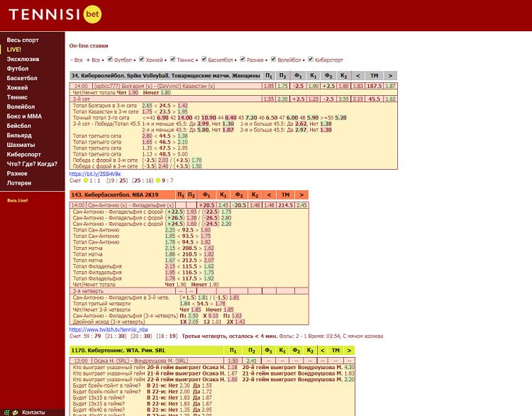Click Кибертеннис WTA Рим SRL header
Image resolution: width=532 pixels, height=416 pixels.
point(146,351)
